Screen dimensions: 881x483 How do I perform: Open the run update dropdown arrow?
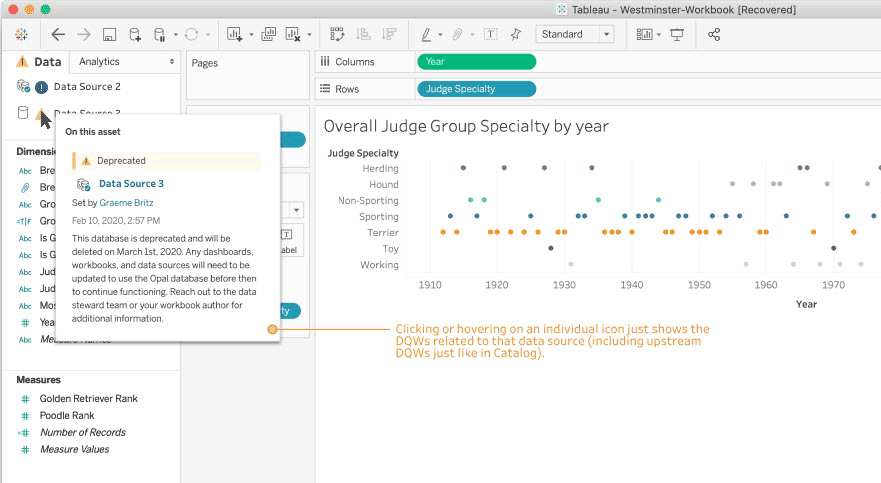pyautogui.click(x=208, y=35)
